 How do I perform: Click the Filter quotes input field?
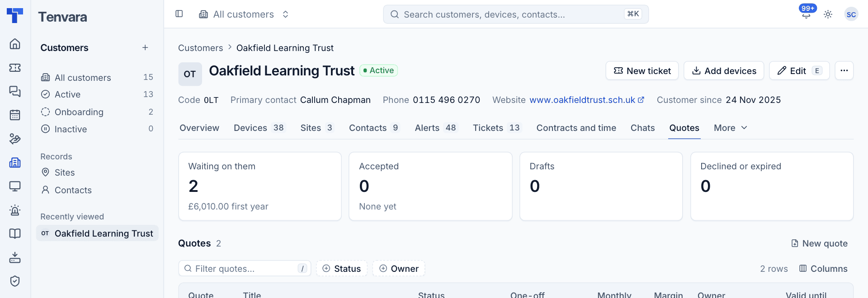coord(245,269)
